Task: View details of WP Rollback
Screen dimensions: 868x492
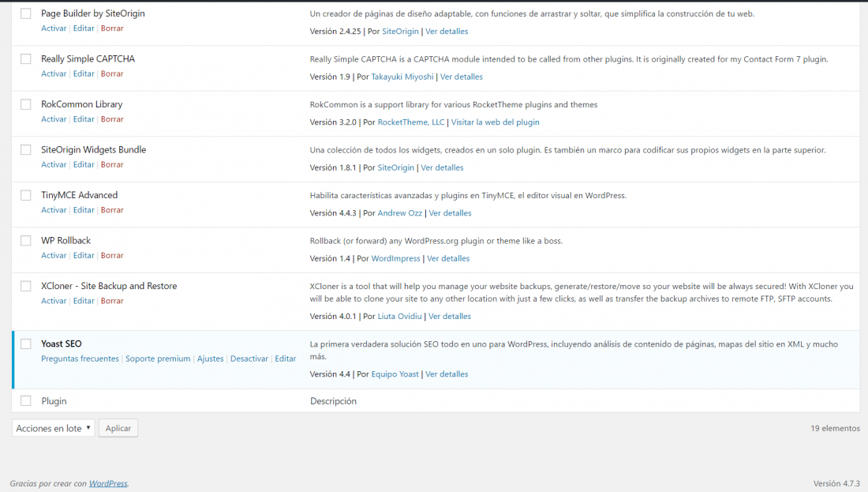Action: 448,259
